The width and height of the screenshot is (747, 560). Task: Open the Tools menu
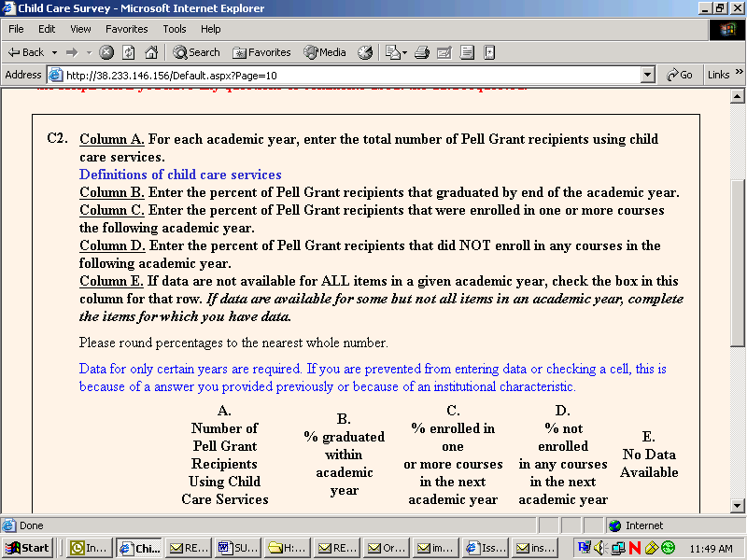coord(174,29)
